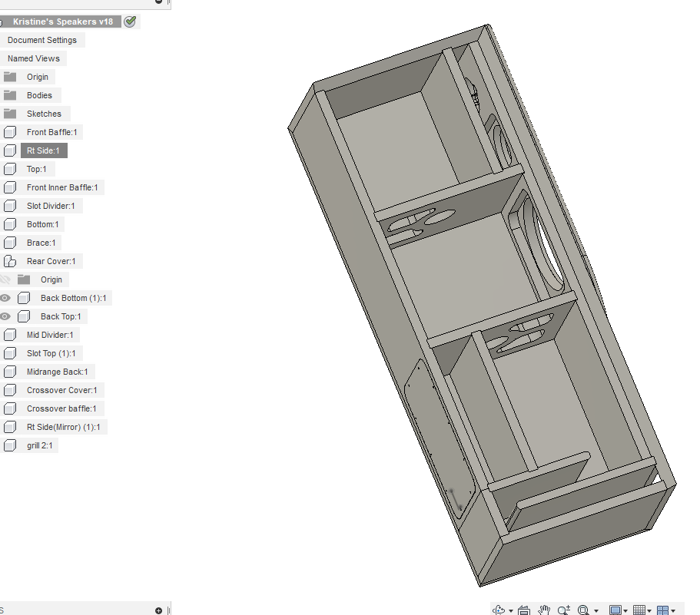
Task: Select the Crossover Cover:1 label
Action: (61, 390)
